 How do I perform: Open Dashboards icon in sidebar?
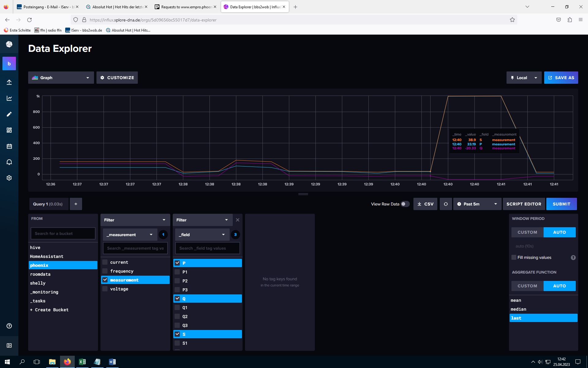tap(9, 130)
